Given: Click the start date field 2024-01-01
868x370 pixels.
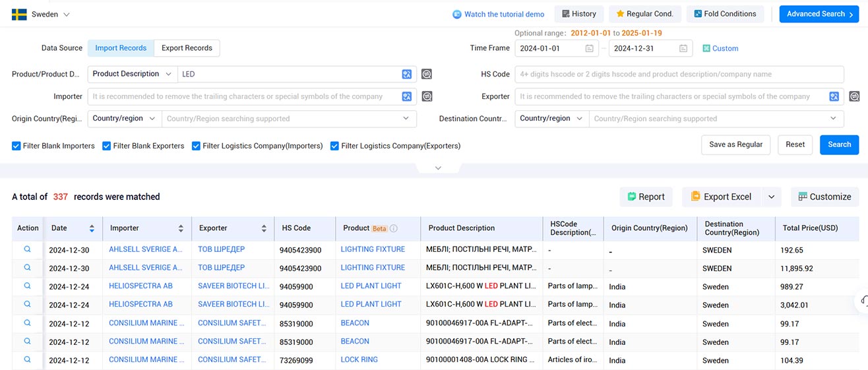Looking at the screenshot, I should (557, 48).
